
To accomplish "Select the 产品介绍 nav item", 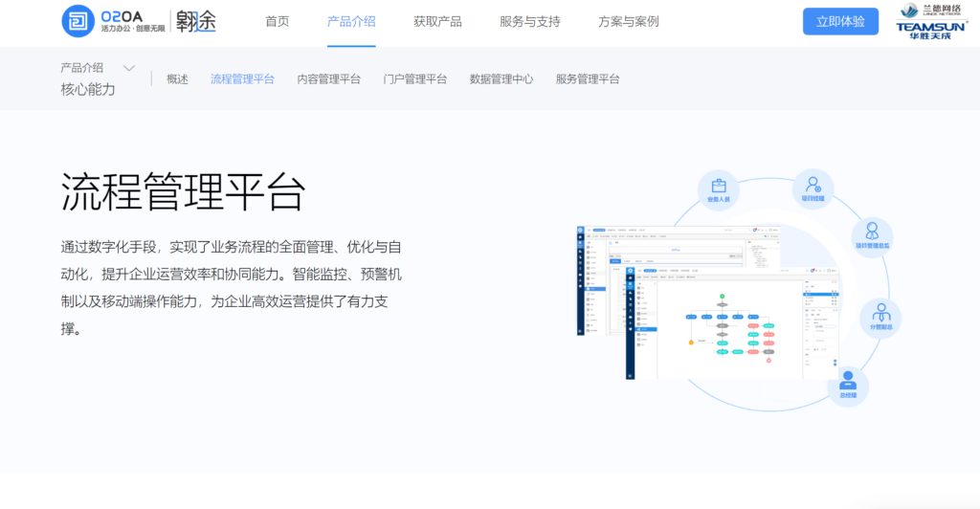I will (351, 22).
